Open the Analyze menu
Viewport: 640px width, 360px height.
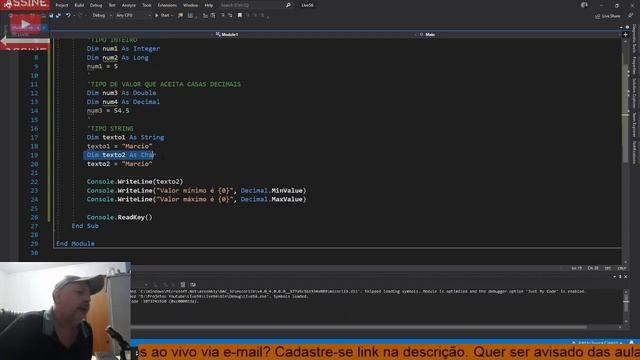pos(129,5)
